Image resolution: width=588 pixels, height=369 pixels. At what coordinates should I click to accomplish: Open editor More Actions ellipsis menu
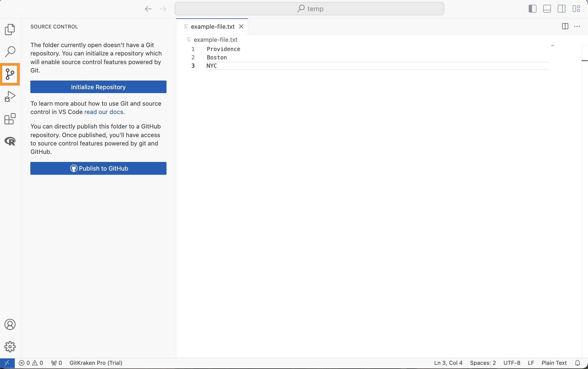(577, 26)
